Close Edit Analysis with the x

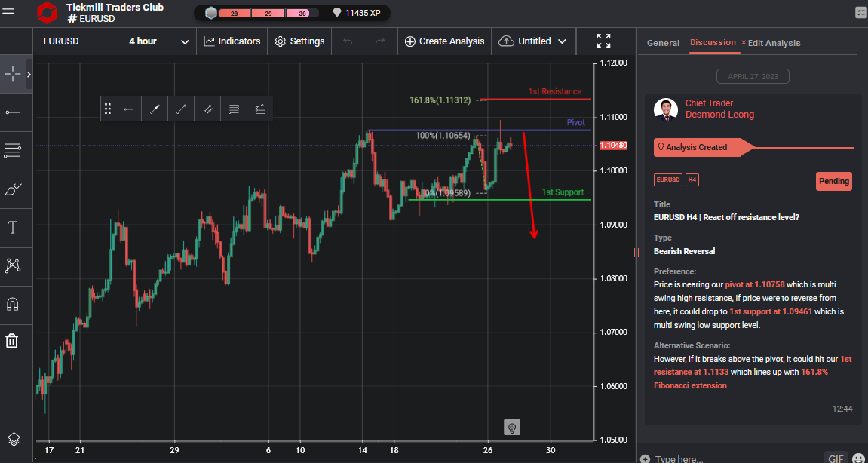(744, 43)
